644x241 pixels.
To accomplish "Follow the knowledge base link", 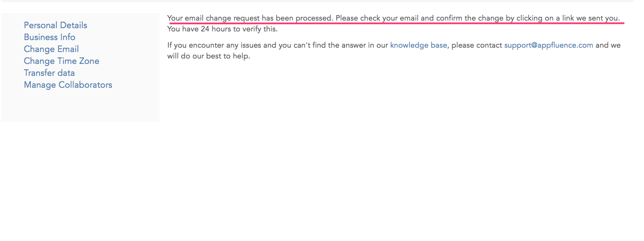I will click(418, 45).
